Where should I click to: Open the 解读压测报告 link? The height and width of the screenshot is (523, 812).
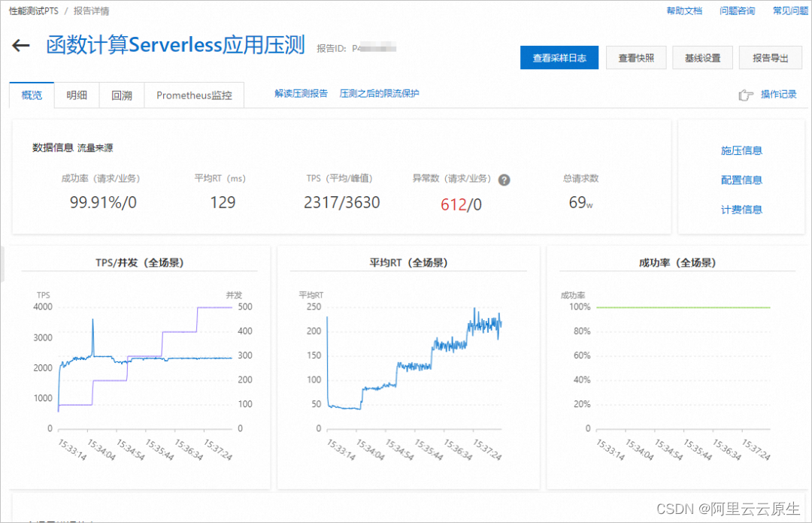pos(301,94)
